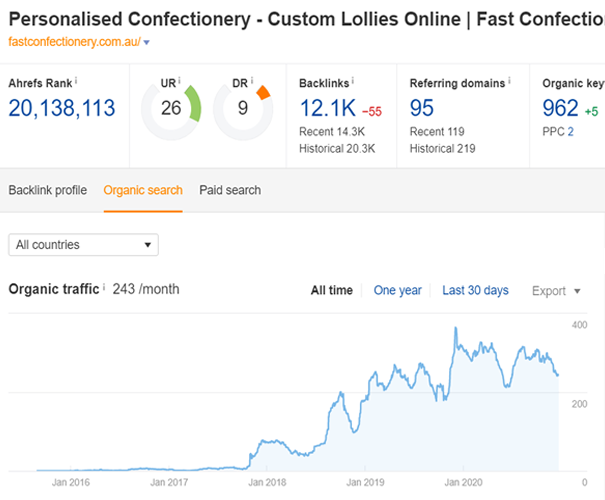Open the 12.1K backlinks report

[x=328, y=108]
